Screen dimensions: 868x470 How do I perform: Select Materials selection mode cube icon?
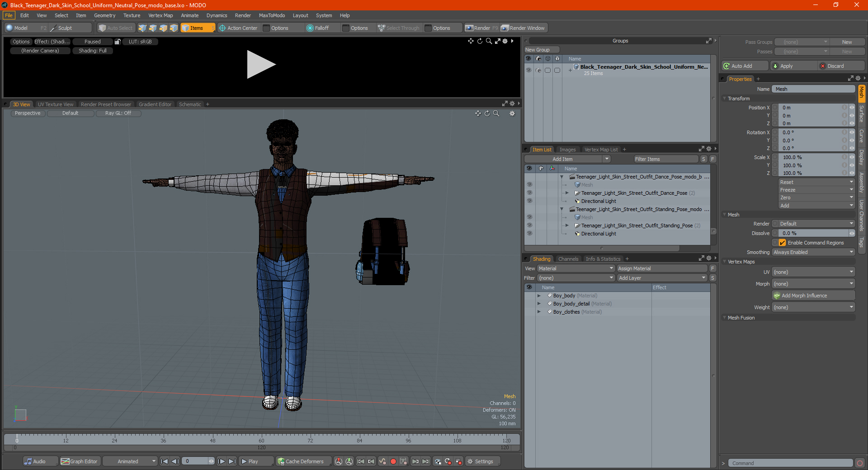[174, 28]
